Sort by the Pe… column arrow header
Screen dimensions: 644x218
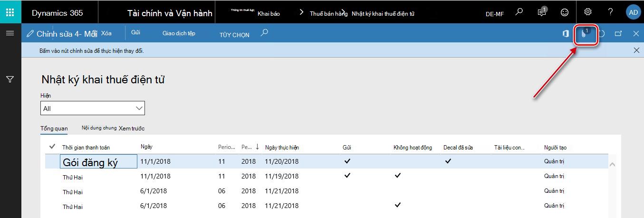(250, 147)
